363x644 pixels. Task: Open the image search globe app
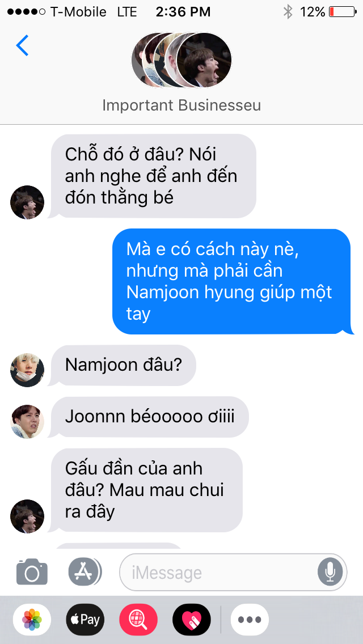[138, 620]
